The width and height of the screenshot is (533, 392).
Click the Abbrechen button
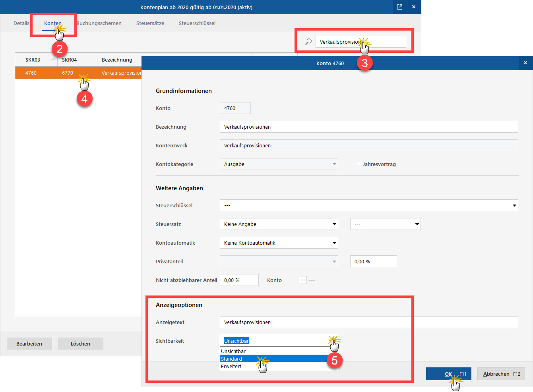point(501,374)
